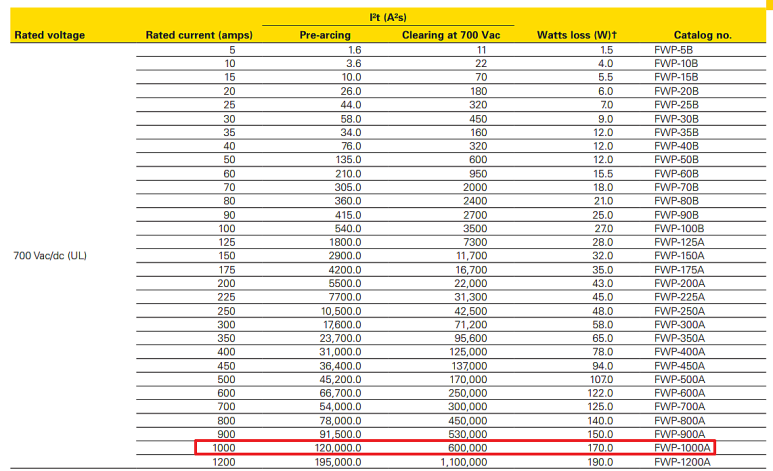Viewport: 773px width, 471px height.
Task: Click pre-arcing value 1800.0
Action: [x=346, y=242]
